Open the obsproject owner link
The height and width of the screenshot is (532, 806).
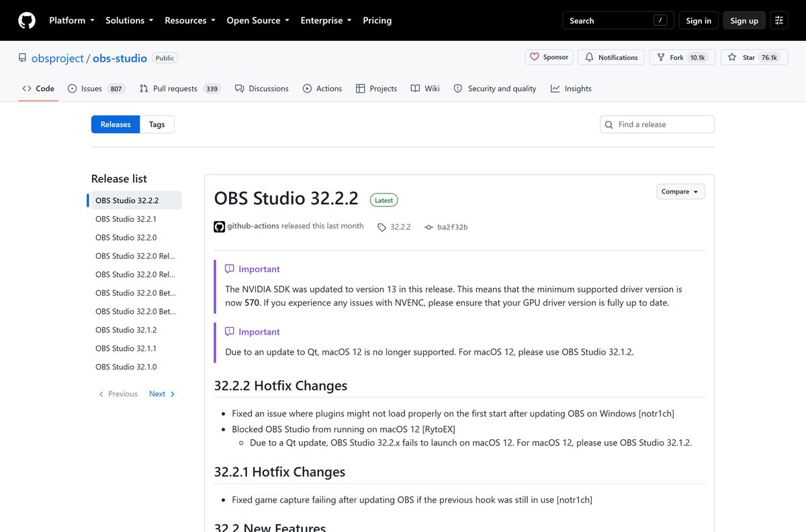[57, 58]
